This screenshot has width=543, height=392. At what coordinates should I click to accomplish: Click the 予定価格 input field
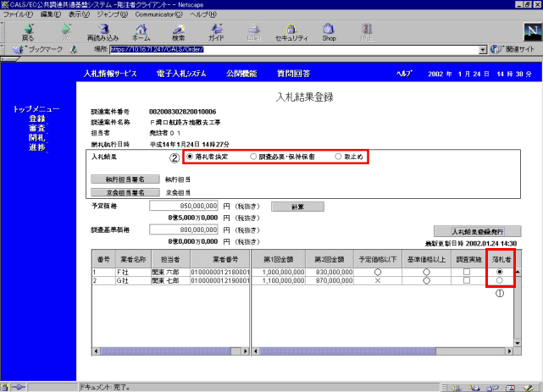(184, 206)
